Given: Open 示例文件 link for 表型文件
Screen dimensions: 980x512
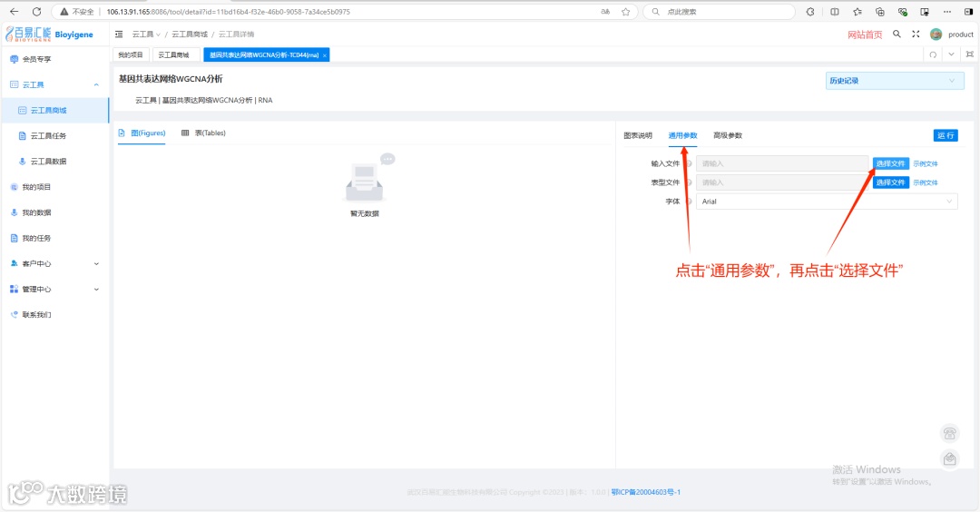Looking at the screenshot, I should tap(925, 182).
